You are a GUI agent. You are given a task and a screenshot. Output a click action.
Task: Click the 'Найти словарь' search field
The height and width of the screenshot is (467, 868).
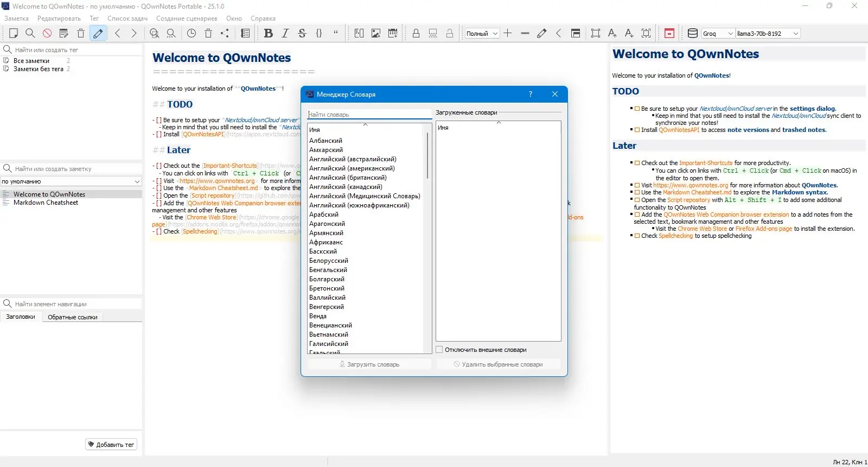point(369,115)
